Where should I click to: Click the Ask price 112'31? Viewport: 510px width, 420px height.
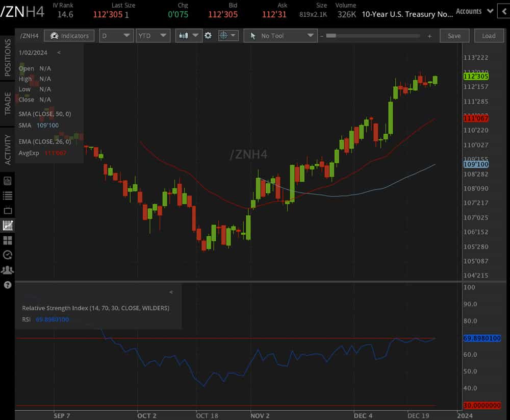[274, 15]
